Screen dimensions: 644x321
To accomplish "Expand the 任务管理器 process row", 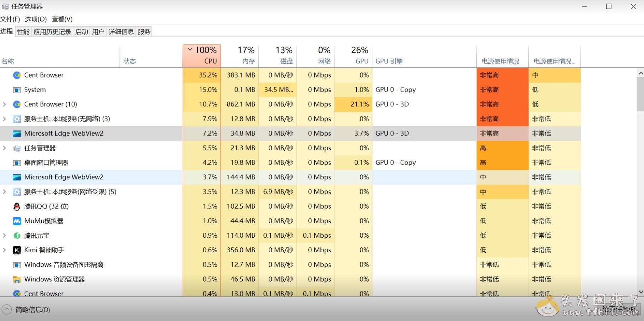I will coord(5,148).
